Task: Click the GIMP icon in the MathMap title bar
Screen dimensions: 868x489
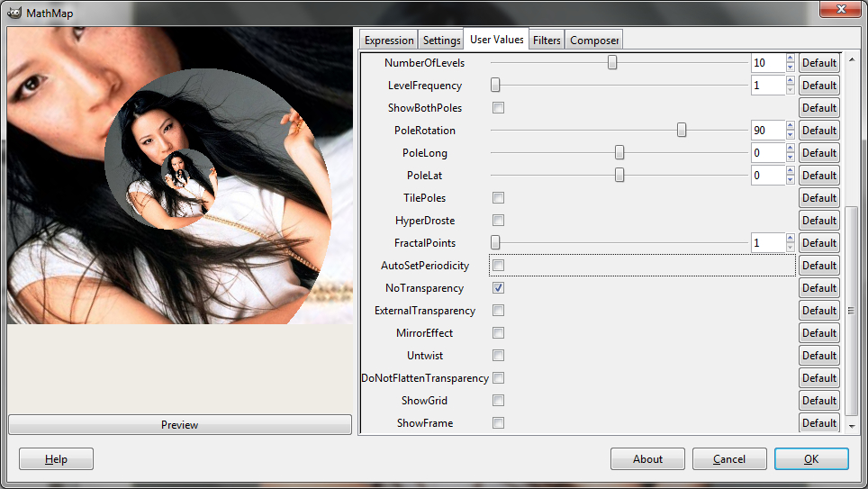Action: 14,13
